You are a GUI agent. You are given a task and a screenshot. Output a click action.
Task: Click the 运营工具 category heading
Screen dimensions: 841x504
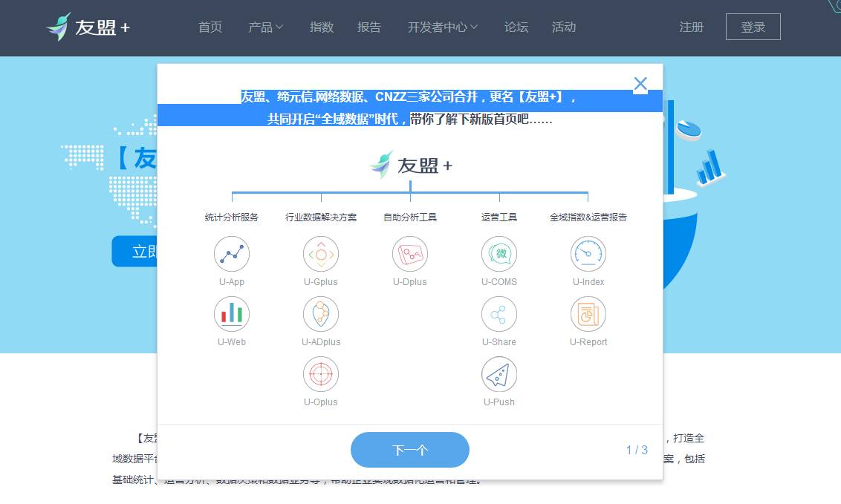pos(499,217)
